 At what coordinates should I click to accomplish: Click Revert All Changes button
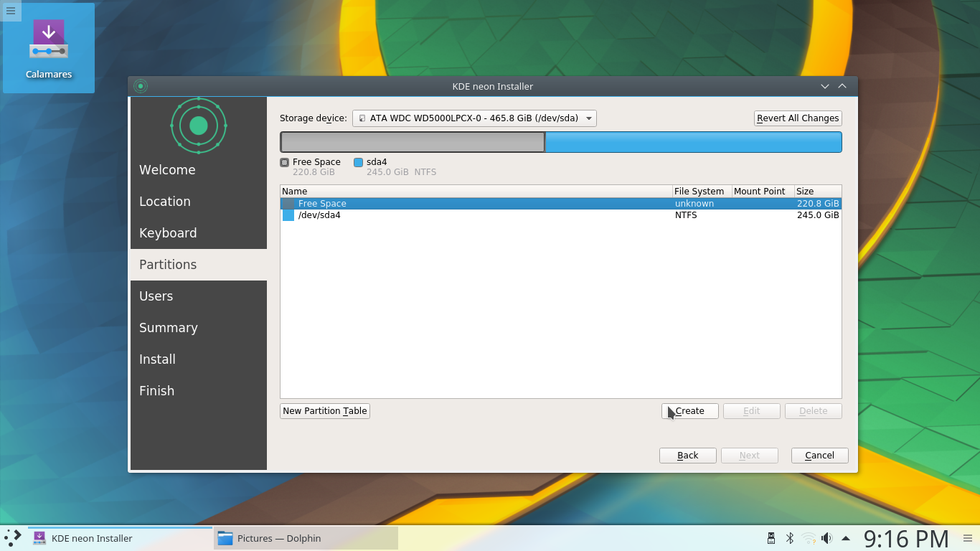798,118
